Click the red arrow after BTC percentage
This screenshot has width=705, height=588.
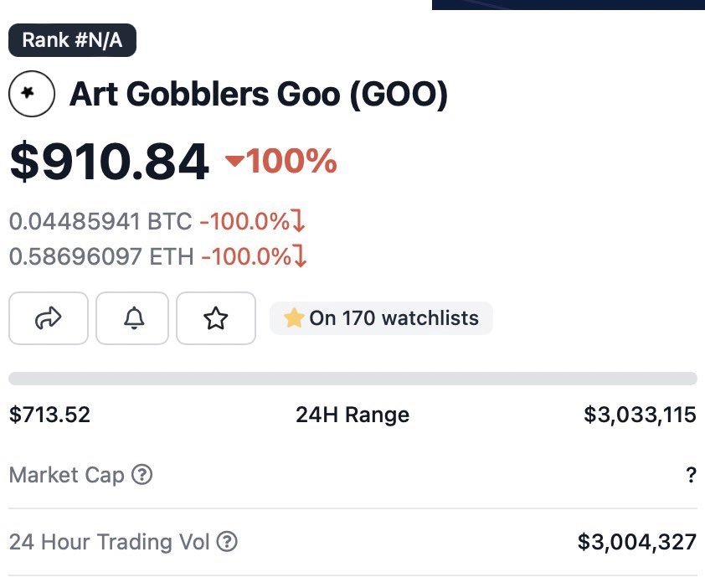coord(298,222)
